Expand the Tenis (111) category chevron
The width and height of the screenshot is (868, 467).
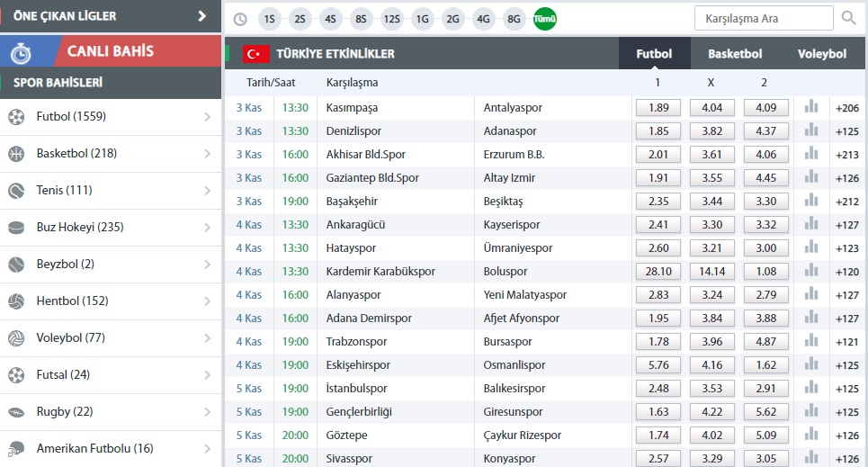tap(208, 191)
